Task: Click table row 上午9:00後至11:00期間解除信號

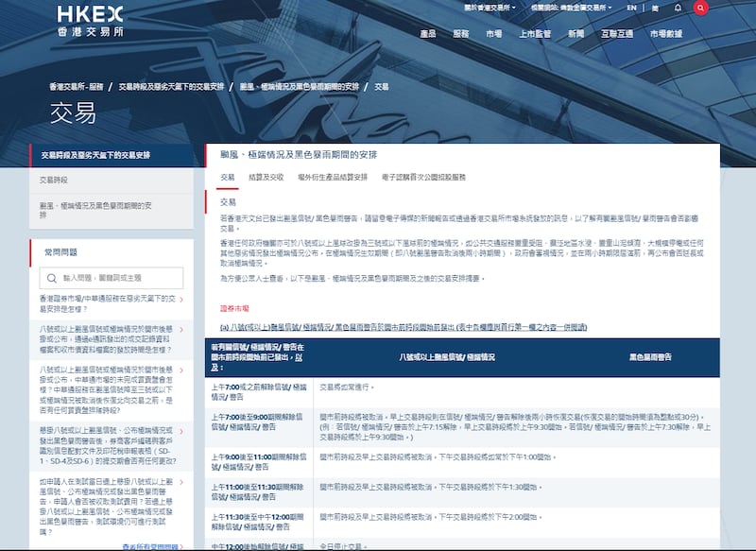Action: [x=462, y=462]
